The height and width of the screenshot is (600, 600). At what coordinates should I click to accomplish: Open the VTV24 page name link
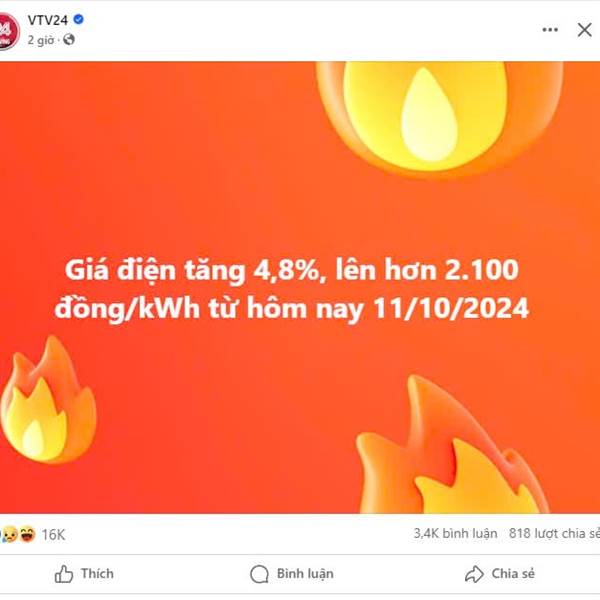click(48, 20)
